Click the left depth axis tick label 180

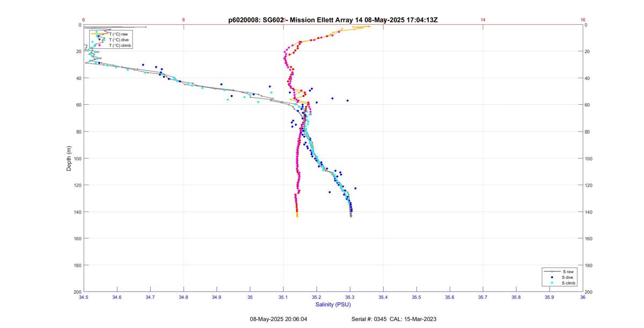tap(77, 265)
